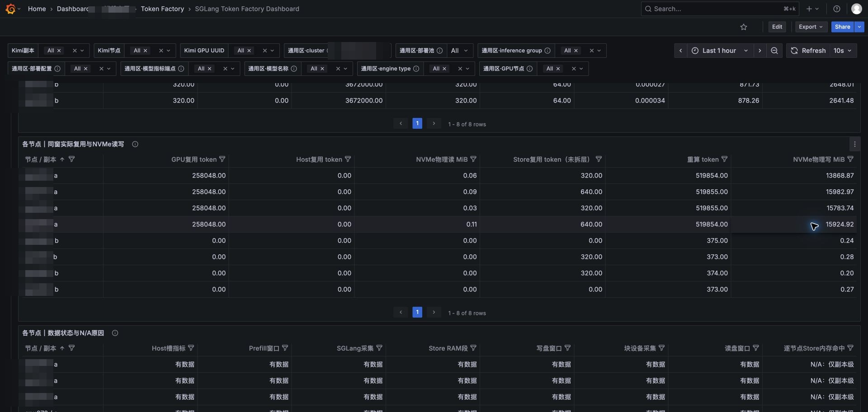Filter the NVMe物理写 MiB column
Screen dimensions: 868x412
(x=850, y=159)
